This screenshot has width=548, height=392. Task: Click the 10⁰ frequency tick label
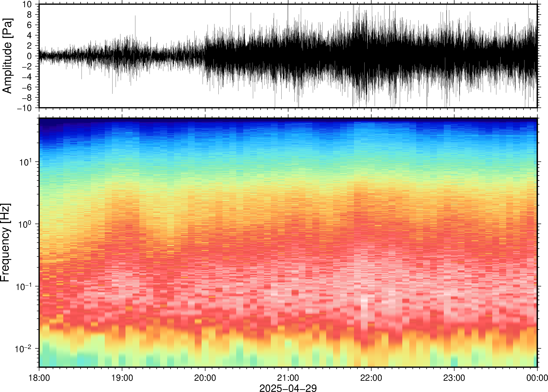25,224
